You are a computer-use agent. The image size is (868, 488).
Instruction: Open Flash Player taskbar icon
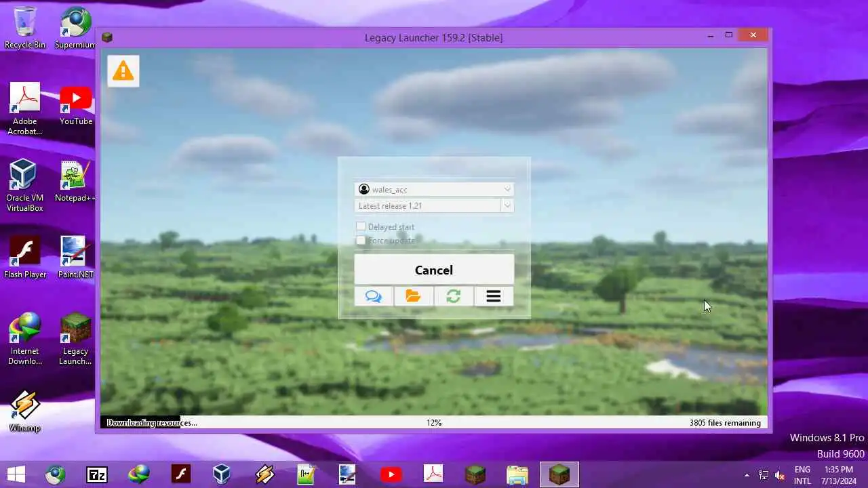[x=181, y=474]
